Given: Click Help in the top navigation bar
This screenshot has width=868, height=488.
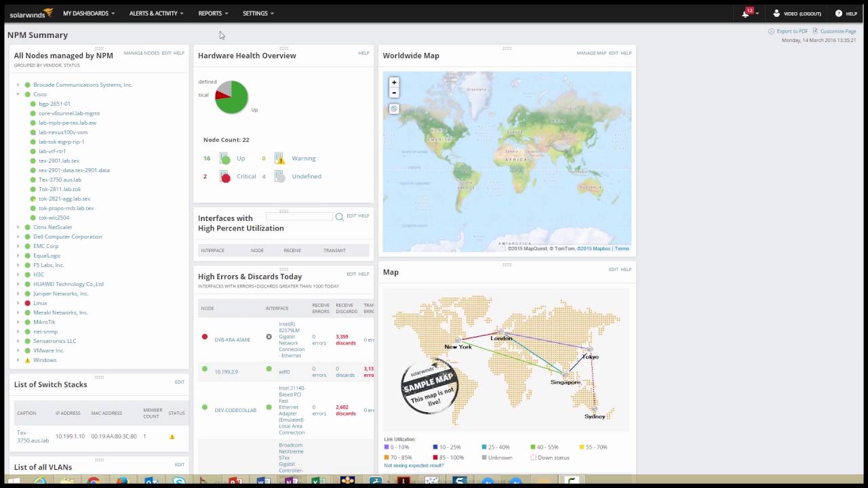Looking at the screenshot, I should [852, 14].
